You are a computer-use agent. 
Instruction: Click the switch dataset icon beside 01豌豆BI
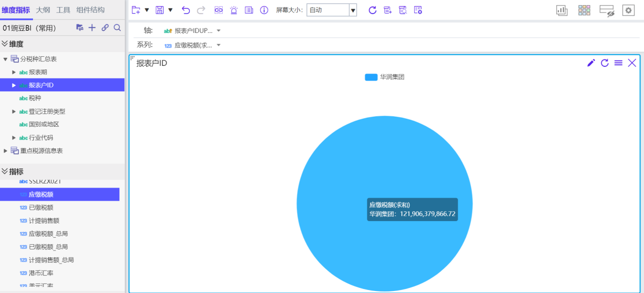[x=80, y=27]
